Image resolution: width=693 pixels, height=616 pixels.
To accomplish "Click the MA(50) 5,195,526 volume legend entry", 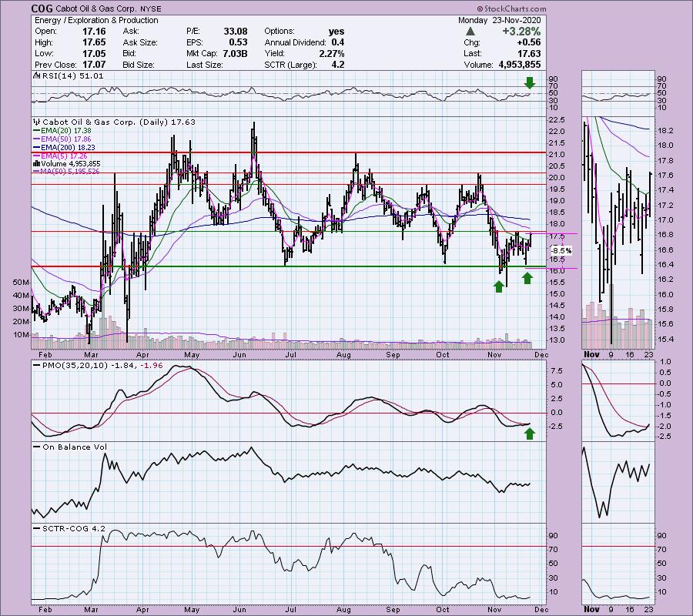I will [x=69, y=172].
